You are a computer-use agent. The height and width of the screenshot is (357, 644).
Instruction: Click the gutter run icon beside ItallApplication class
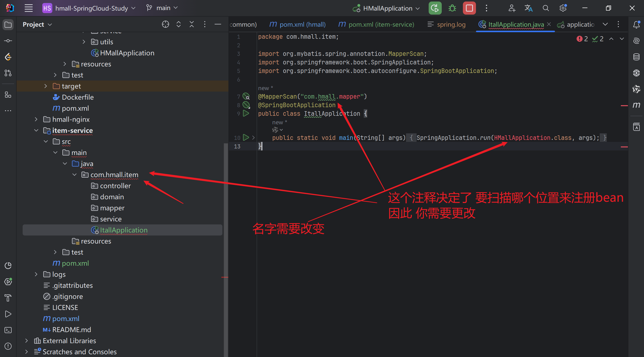pos(246,113)
